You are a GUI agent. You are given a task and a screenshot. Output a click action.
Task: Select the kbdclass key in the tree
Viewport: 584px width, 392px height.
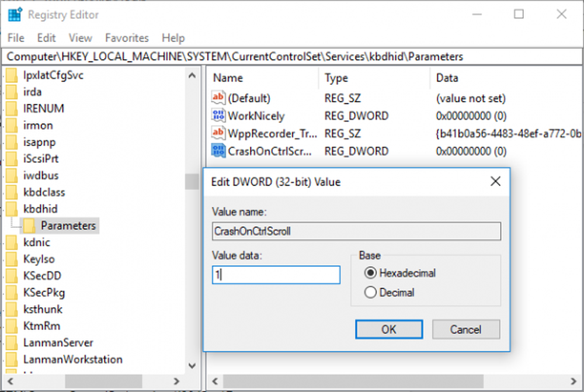coord(44,192)
